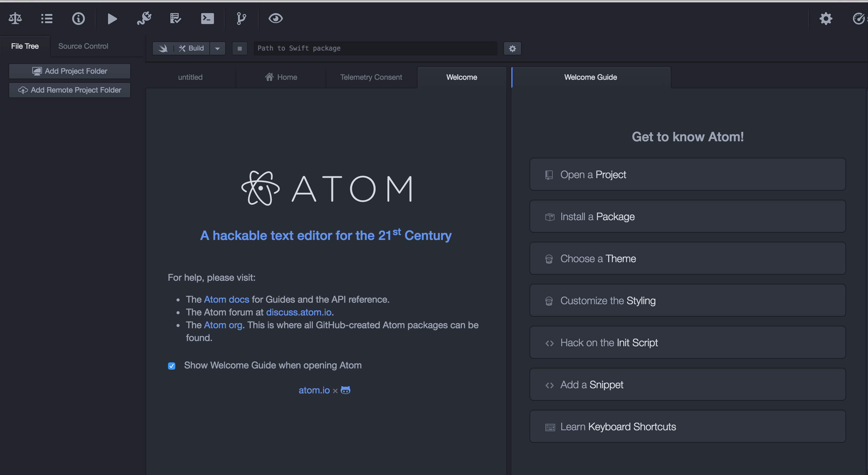Open the Atom docs link
The image size is (868, 475).
click(226, 299)
